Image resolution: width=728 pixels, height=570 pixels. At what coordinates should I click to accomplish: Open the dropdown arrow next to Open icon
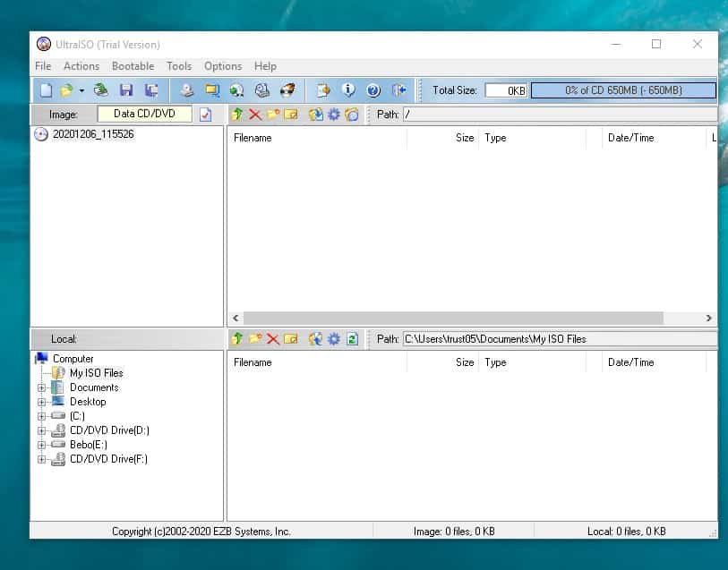coord(81,90)
